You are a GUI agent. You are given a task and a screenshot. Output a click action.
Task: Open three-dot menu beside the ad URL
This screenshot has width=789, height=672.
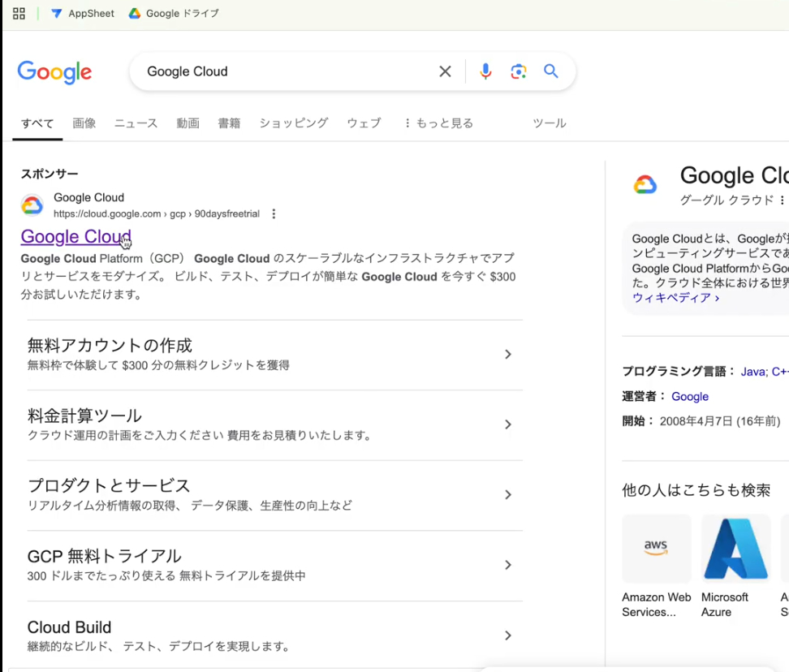click(274, 213)
